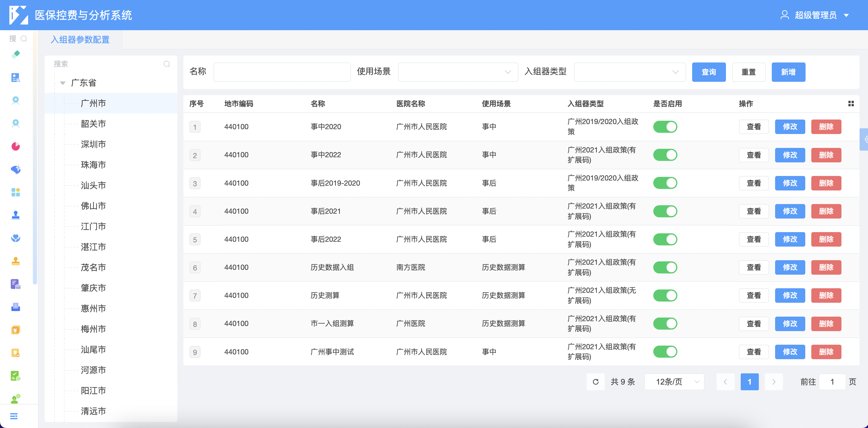The image size is (868, 428).
Task: Click the four-squares grid sidebar icon
Action: (15, 192)
